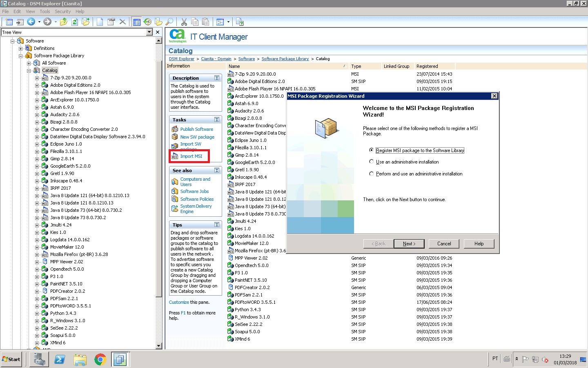Click the magnifying glass search icon
This screenshot has height=368, width=588.
(x=169, y=22)
